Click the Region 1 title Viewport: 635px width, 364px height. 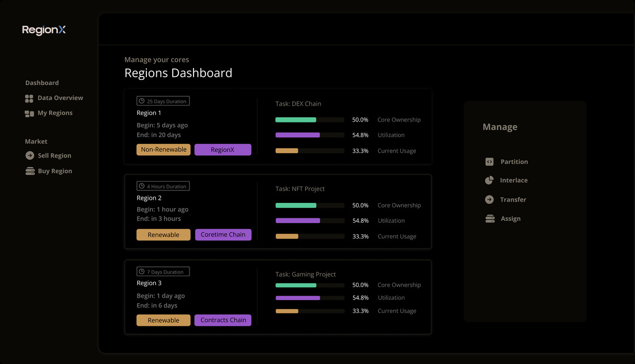point(149,113)
